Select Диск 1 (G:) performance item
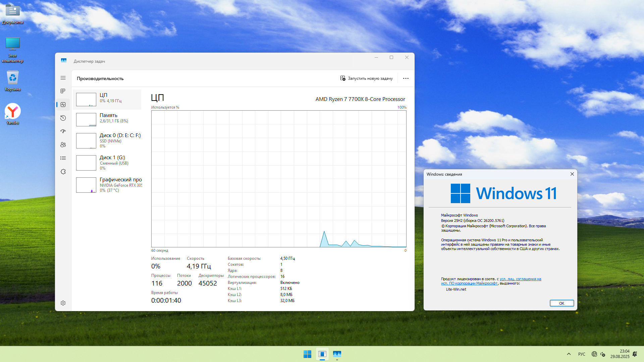 pos(107,163)
